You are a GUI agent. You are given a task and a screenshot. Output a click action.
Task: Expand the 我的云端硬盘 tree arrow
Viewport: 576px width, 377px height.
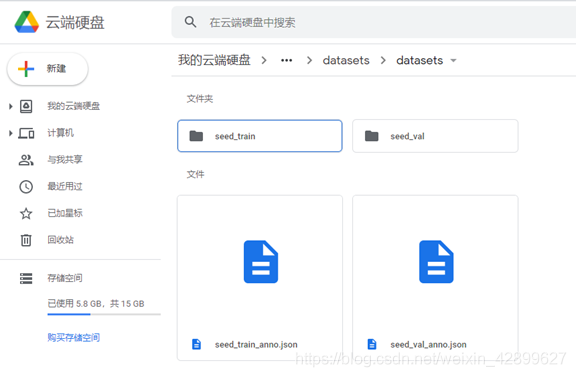(10, 107)
